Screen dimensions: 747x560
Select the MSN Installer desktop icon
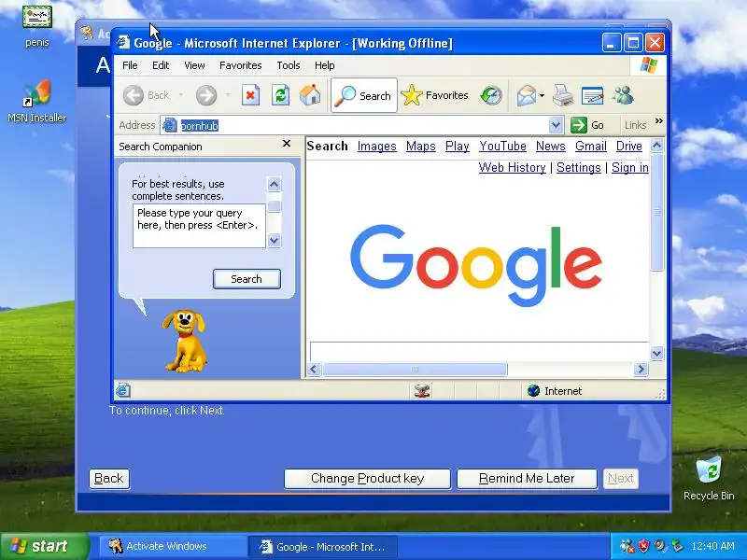[x=36, y=102]
